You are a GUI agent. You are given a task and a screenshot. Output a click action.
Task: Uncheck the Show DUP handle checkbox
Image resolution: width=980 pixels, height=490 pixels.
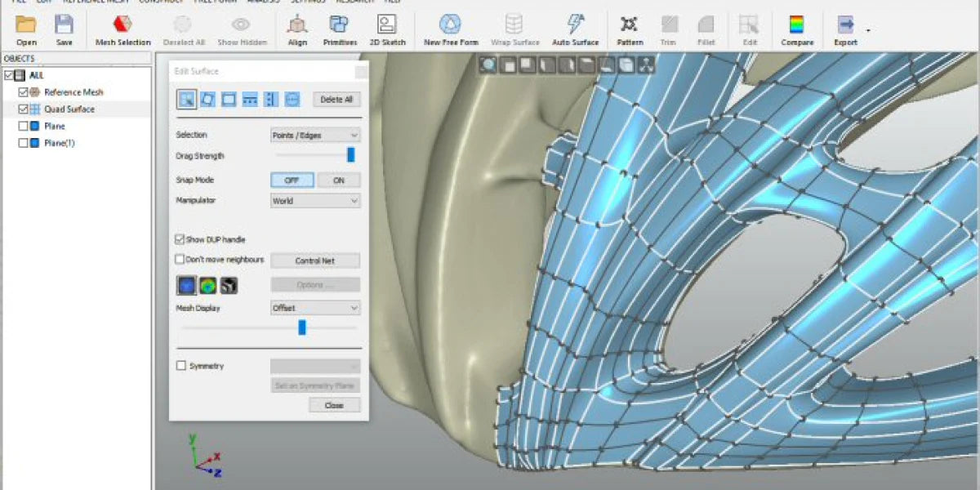click(x=180, y=240)
